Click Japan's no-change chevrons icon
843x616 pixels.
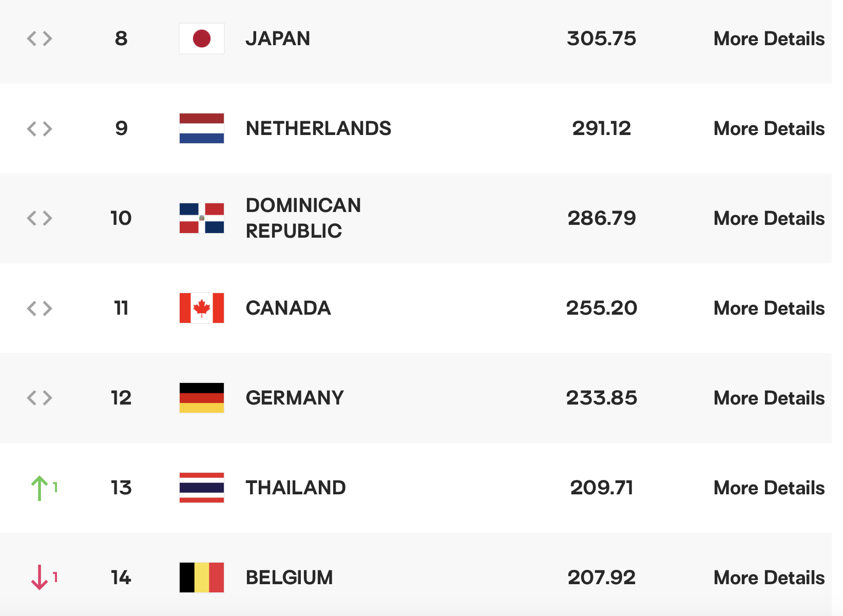coord(40,38)
